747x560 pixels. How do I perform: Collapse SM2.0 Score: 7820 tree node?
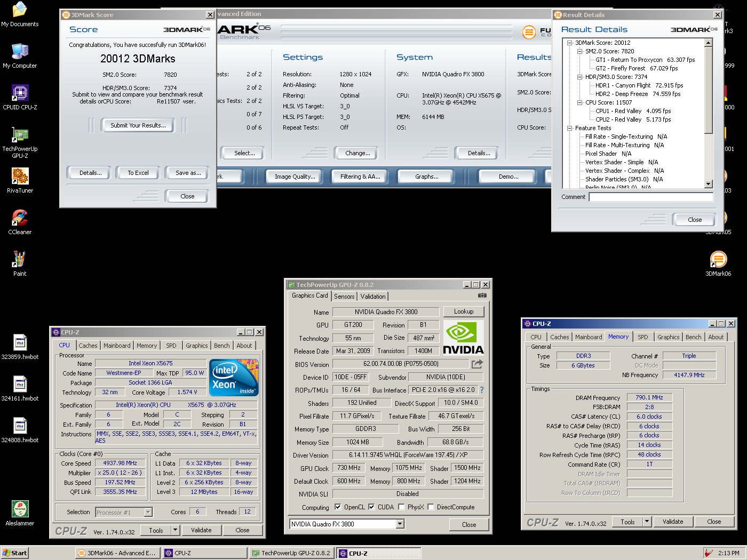pos(579,51)
